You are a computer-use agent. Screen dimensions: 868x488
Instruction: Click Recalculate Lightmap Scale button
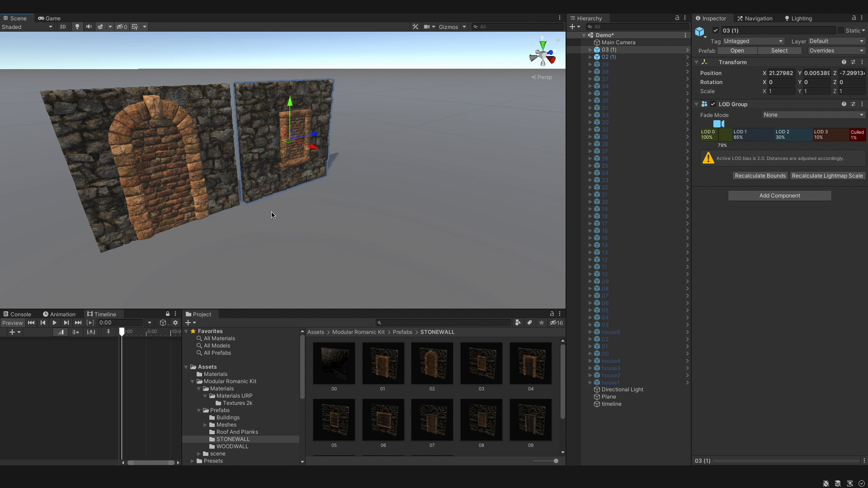pyautogui.click(x=827, y=176)
